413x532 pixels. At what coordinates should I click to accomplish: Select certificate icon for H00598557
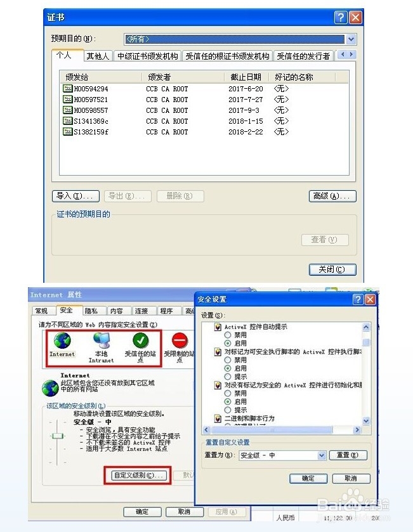(67, 110)
